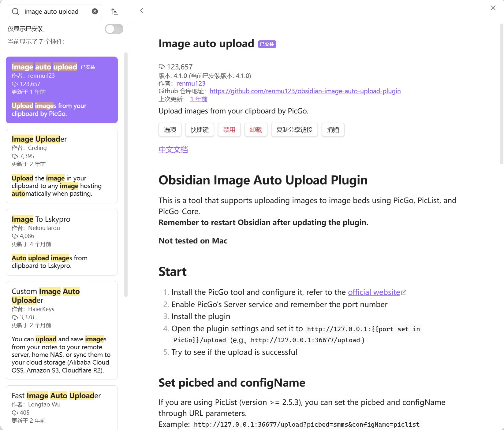Open the Image Uploader plugin card
The width and height of the screenshot is (504, 430).
tap(62, 166)
